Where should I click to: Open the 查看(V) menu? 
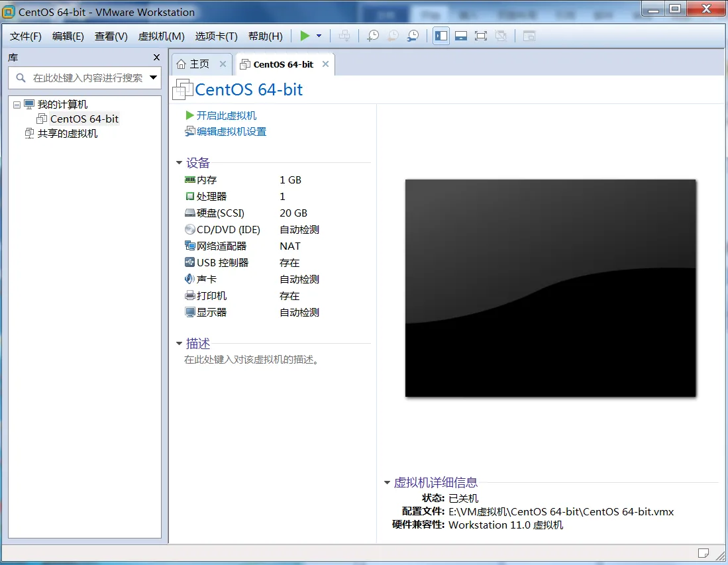tap(111, 36)
